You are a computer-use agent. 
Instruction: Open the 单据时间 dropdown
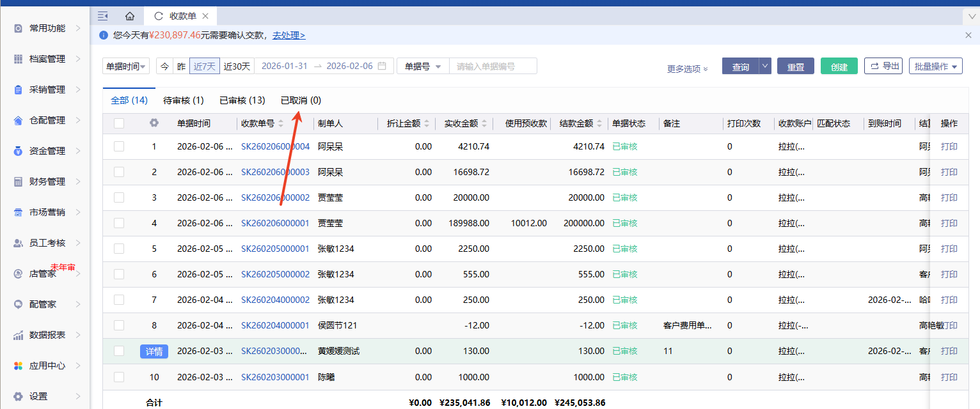click(x=127, y=66)
